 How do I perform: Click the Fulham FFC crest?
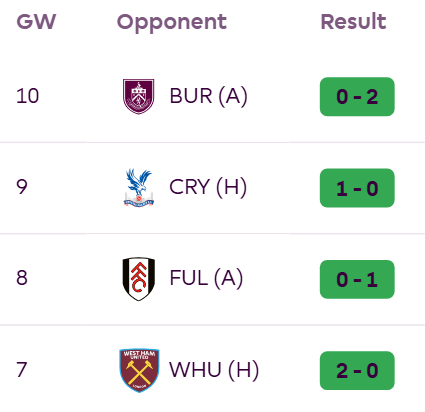point(139,279)
